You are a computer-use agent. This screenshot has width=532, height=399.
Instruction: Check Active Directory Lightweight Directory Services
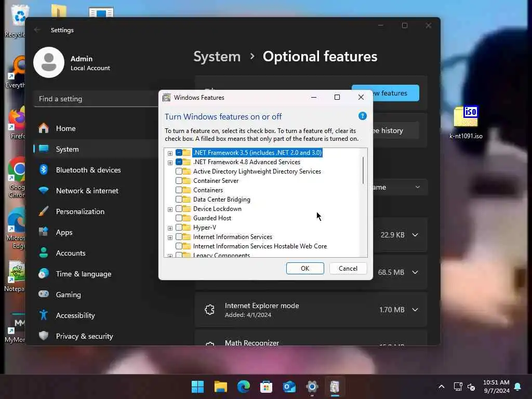pos(179,171)
